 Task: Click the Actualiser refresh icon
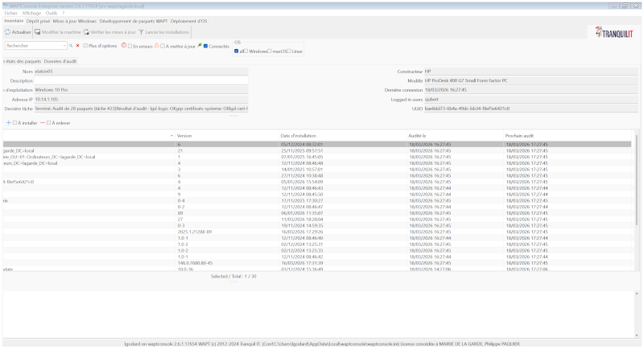pyautogui.click(x=7, y=32)
